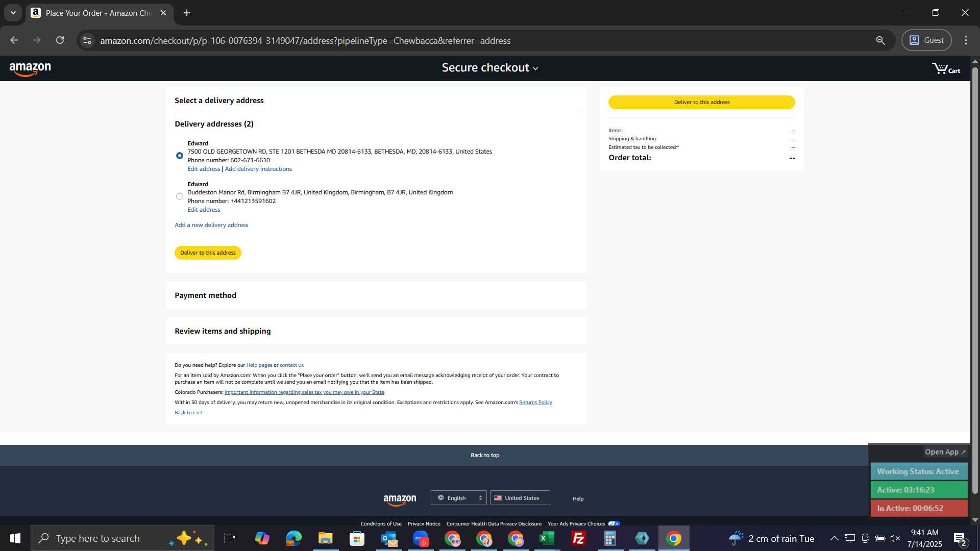The width and height of the screenshot is (980, 551).
Task: Open Excel from taskbar
Action: point(547,538)
